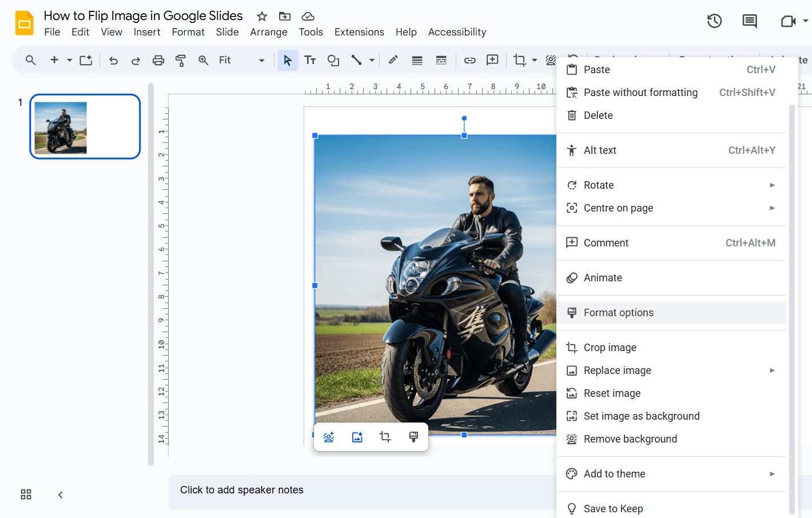The image size is (812, 518).
Task: Click the Zoom toolbar icon
Action: click(204, 60)
